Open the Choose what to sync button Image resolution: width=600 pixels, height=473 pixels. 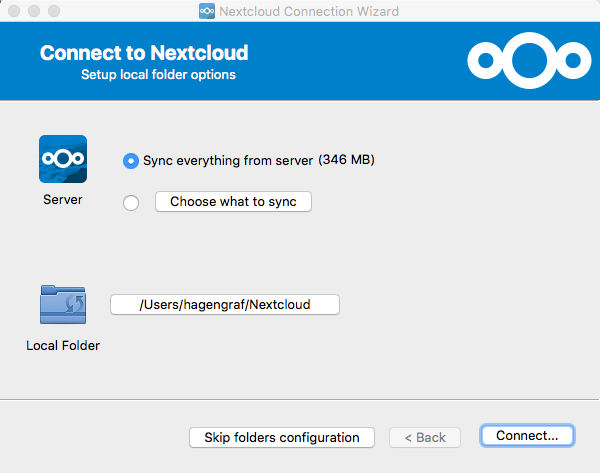tap(233, 201)
